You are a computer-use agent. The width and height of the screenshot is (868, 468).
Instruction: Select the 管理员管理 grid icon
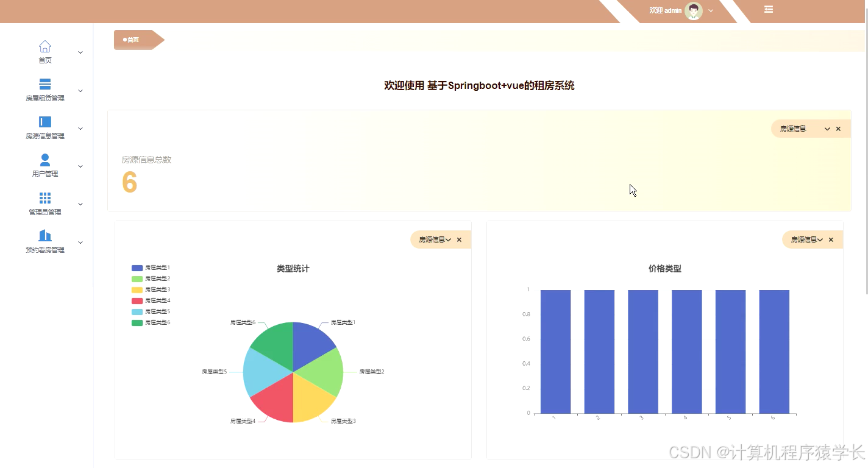(44, 197)
